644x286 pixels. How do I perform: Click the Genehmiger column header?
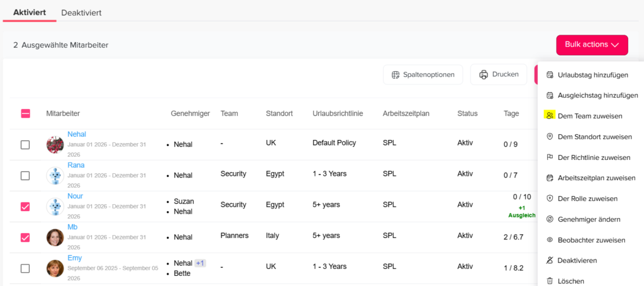(191, 113)
